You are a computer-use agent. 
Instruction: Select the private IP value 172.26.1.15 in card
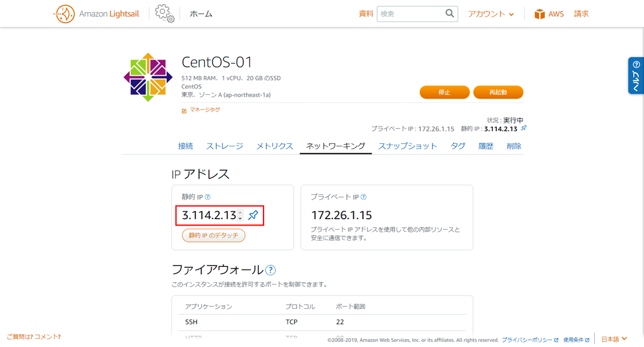coord(341,215)
